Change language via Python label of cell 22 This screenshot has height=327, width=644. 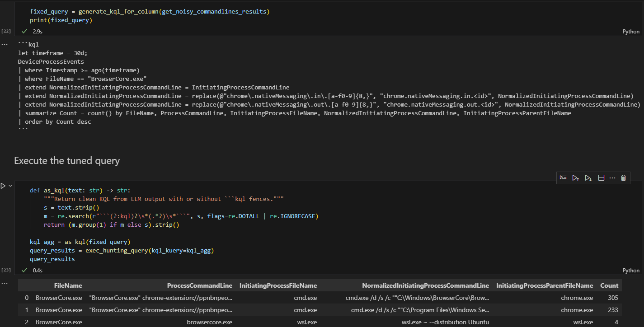[x=631, y=32]
